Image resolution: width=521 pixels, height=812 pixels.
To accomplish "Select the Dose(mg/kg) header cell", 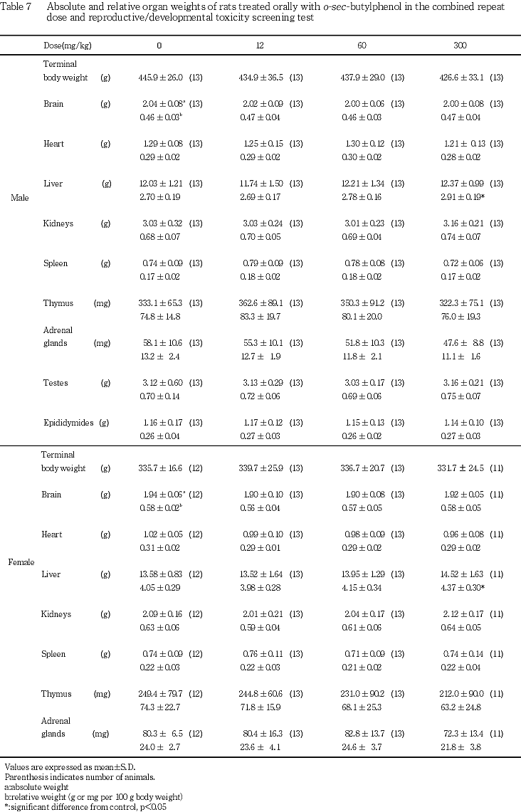I will [x=68, y=46].
